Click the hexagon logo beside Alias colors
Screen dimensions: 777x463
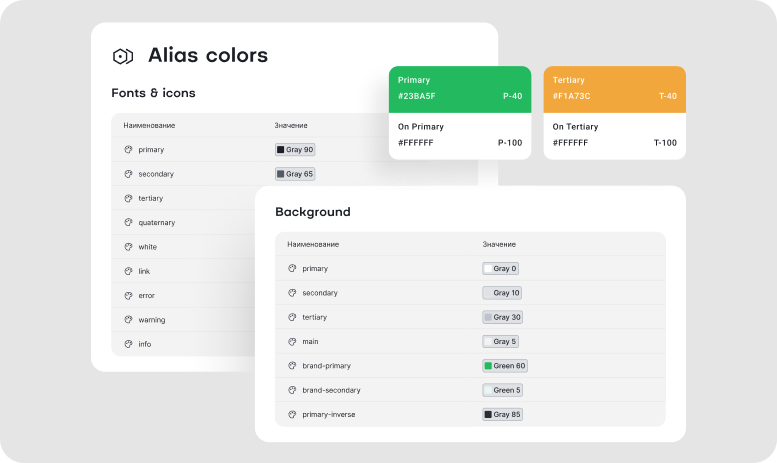(x=123, y=56)
